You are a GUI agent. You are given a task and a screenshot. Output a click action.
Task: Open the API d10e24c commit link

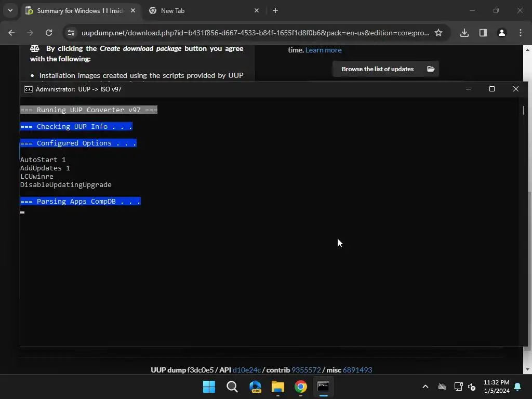click(247, 370)
